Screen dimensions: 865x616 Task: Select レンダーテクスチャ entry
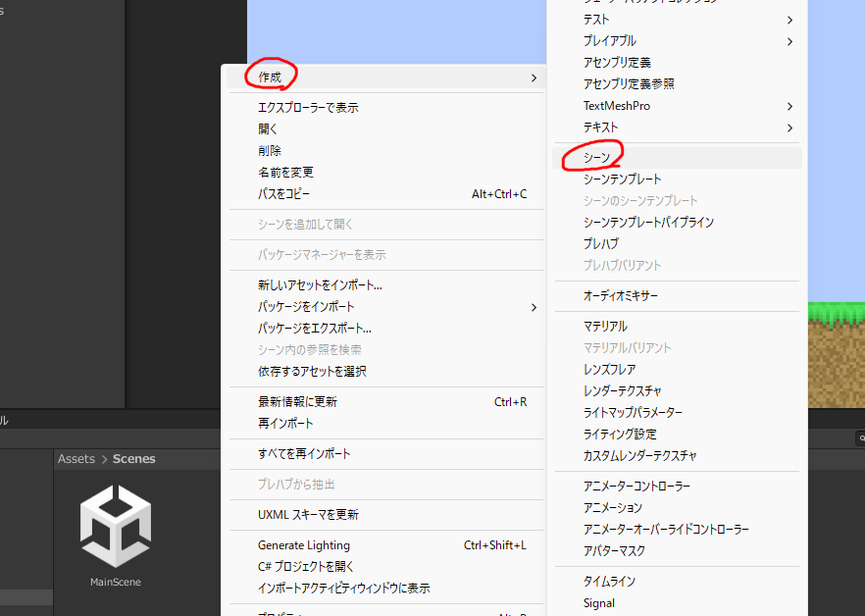[677, 390]
